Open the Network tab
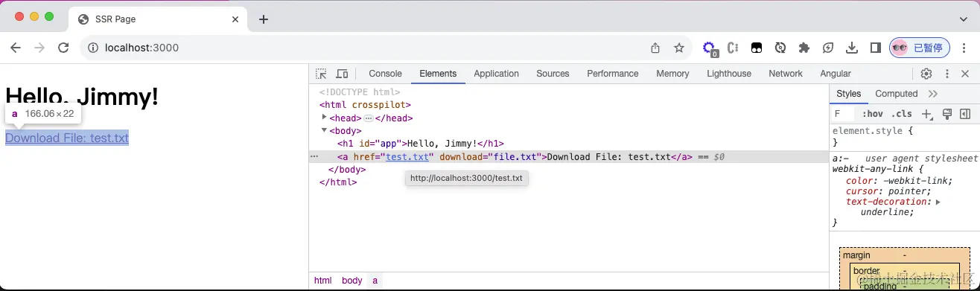The width and height of the screenshot is (980, 291). coord(786,74)
